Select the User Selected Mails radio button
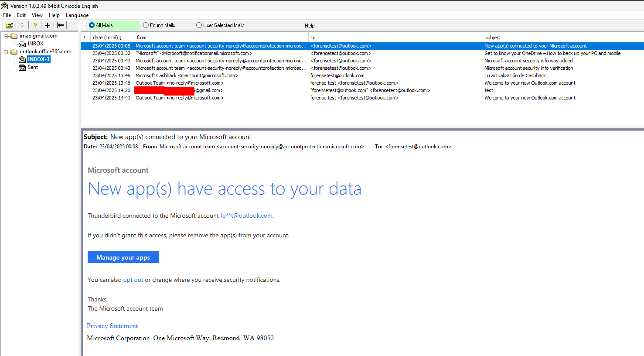Viewport: 644px width, 356px height. pos(199,25)
